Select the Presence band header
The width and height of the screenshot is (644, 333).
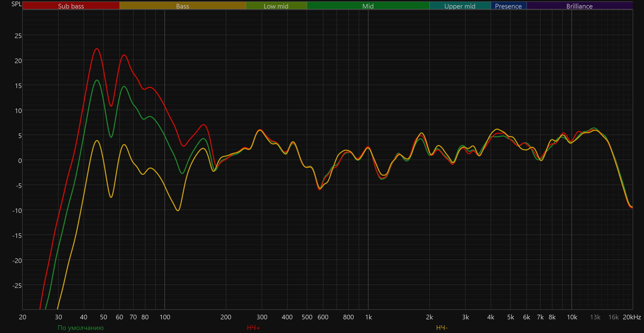pyautogui.click(x=508, y=6)
